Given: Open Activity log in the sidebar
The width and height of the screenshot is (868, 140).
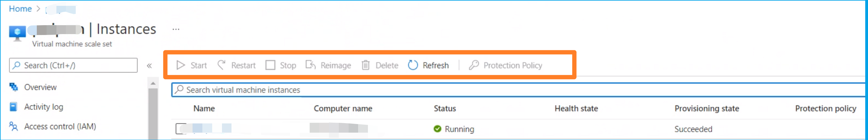Looking at the screenshot, I should tap(44, 107).
